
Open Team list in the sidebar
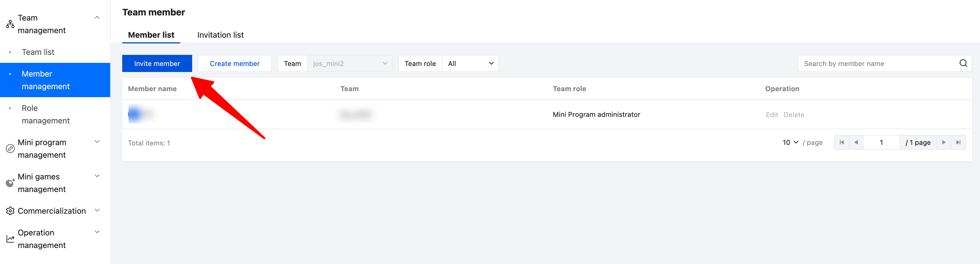38,52
